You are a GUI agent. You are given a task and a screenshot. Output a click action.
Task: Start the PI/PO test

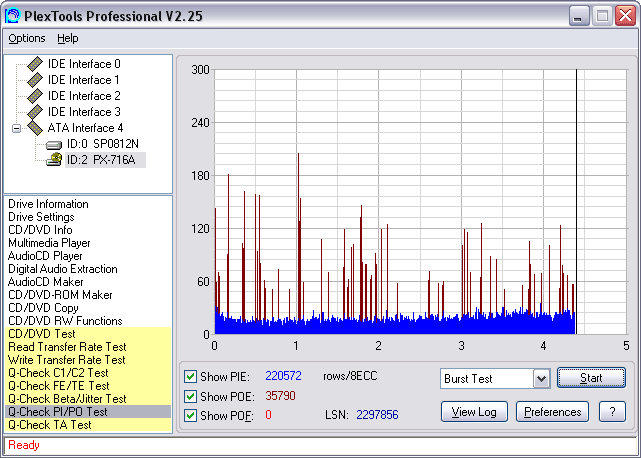coord(591,378)
